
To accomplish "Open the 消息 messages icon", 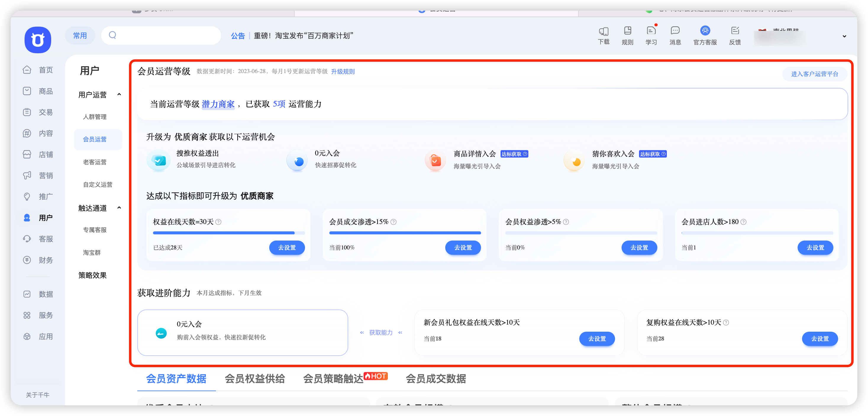I will pos(675,31).
